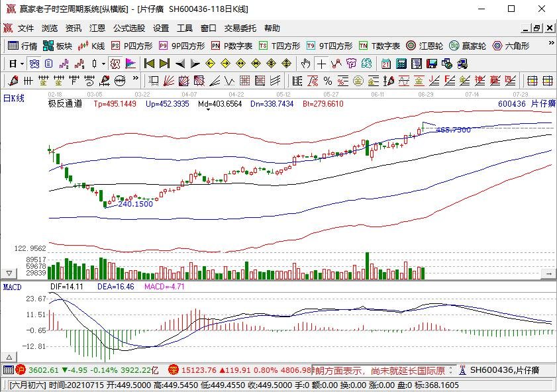This screenshot has width=557, height=392.
Task: Click the 极反通道 indicator label
Action: (x=65, y=104)
